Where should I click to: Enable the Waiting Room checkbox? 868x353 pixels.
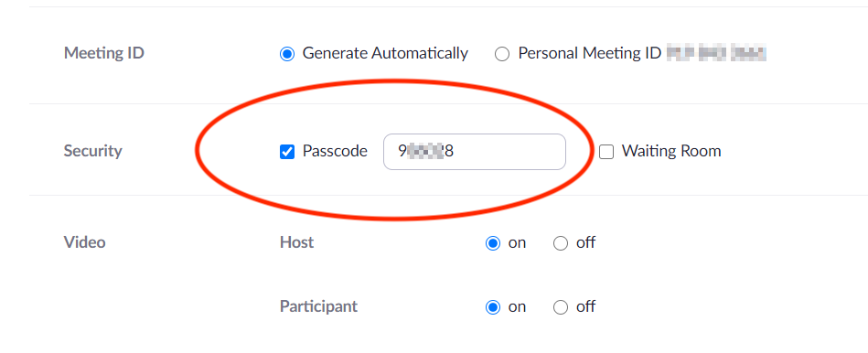coord(606,152)
